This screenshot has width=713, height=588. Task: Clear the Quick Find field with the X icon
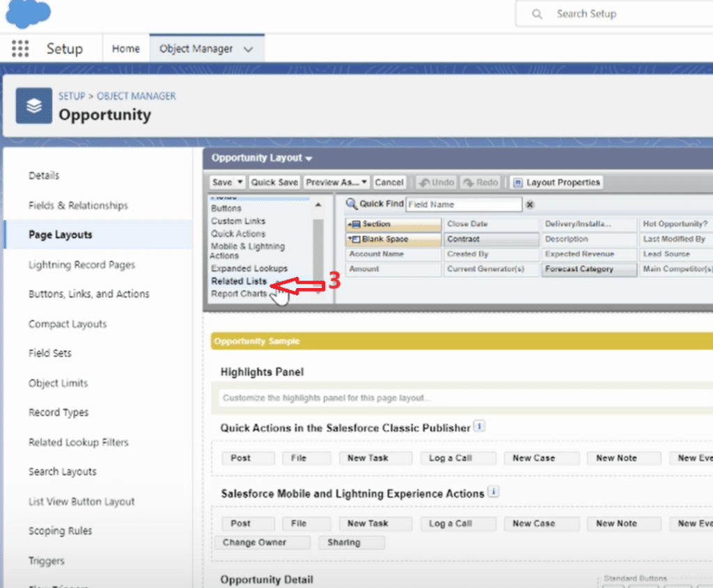tap(530, 205)
